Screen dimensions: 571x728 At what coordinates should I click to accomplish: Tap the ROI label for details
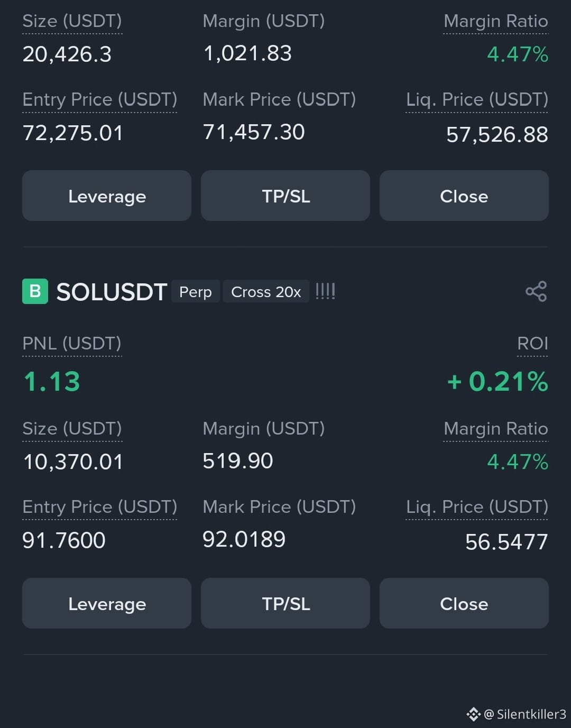point(532,344)
